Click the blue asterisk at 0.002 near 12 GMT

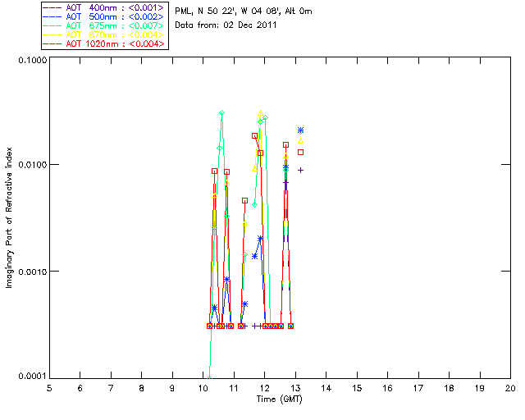pyautogui.click(x=261, y=239)
